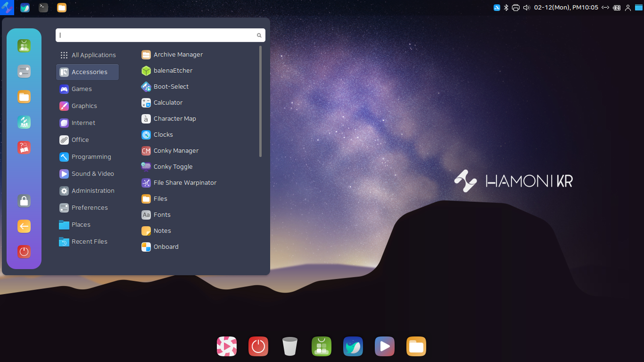Select the Graphics category
Image resolution: width=644 pixels, height=362 pixels.
point(88,106)
